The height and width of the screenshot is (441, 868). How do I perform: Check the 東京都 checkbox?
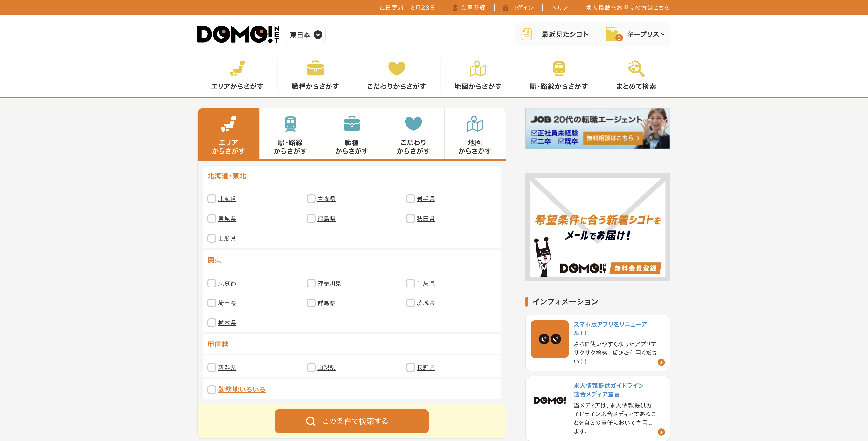[212, 283]
